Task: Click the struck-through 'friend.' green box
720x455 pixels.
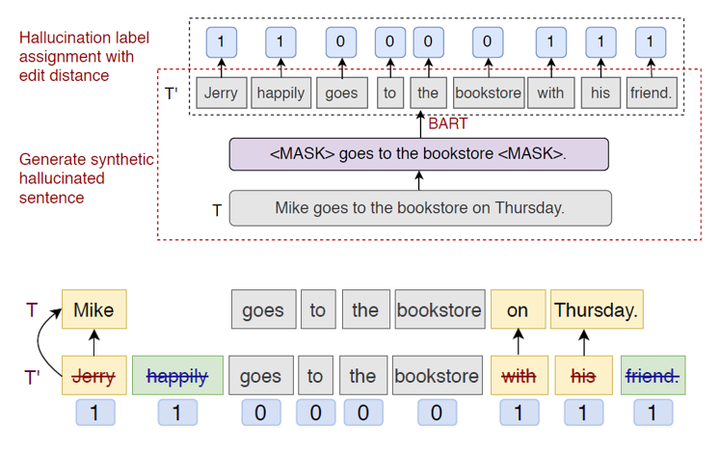Action: [653, 375]
